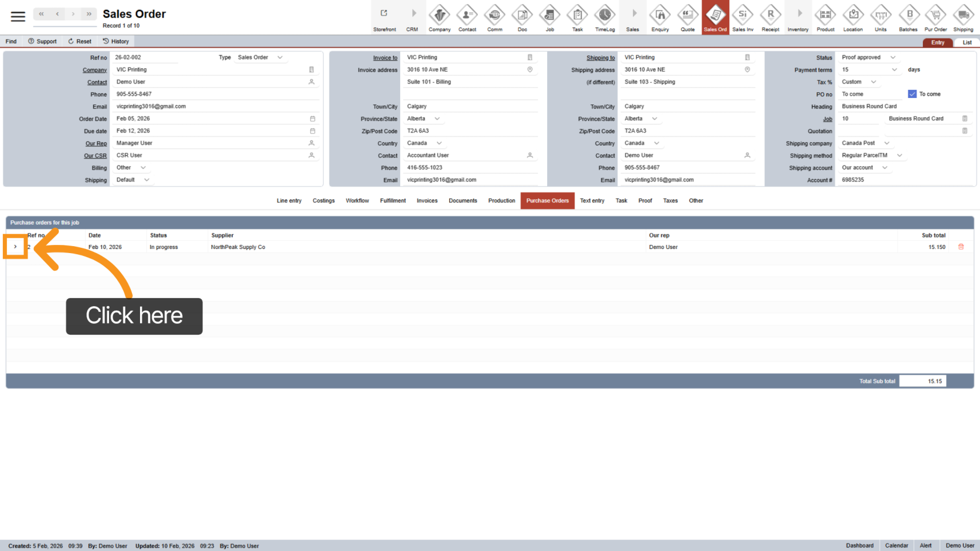Open the Order Date calendar picker
The image size is (980, 551).
[x=312, y=119]
